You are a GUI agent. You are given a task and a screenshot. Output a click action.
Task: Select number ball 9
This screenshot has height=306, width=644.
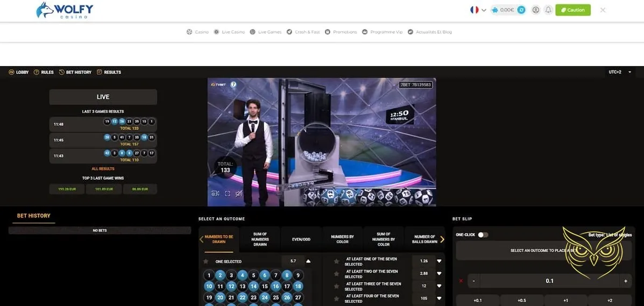pyautogui.click(x=298, y=275)
